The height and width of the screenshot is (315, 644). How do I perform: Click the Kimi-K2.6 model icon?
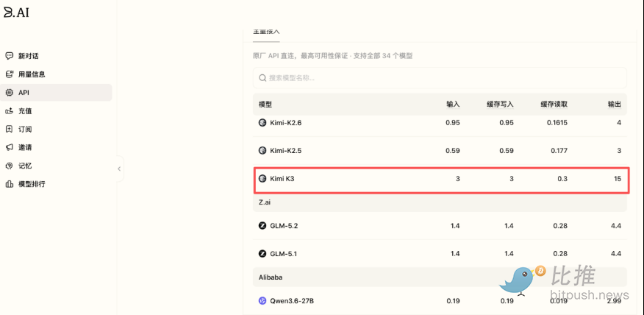(x=262, y=123)
